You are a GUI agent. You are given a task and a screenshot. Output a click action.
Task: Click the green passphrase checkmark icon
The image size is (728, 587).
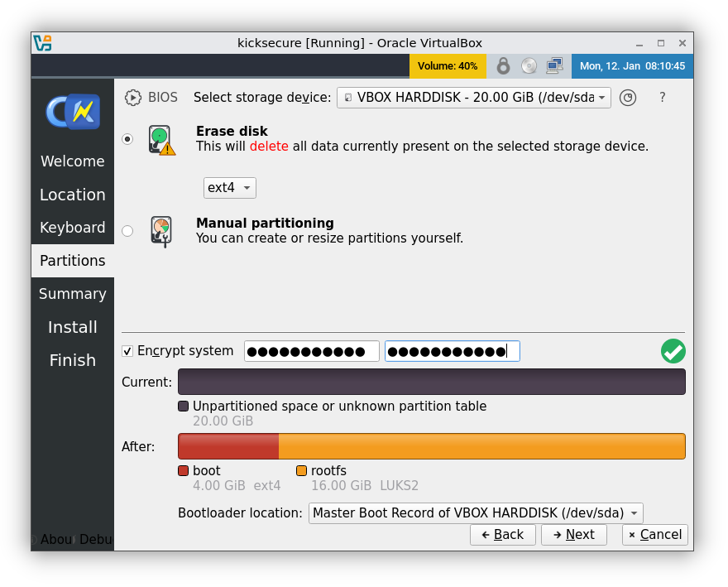[673, 351]
